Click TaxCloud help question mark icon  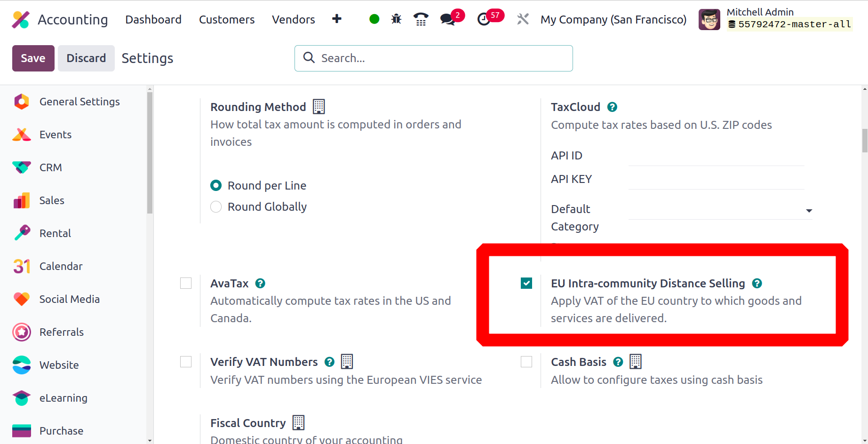click(x=612, y=107)
